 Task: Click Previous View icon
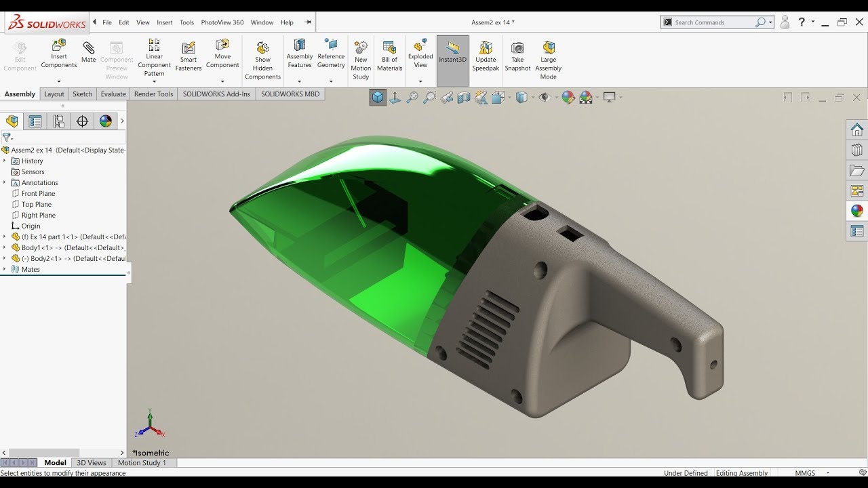tap(447, 98)
